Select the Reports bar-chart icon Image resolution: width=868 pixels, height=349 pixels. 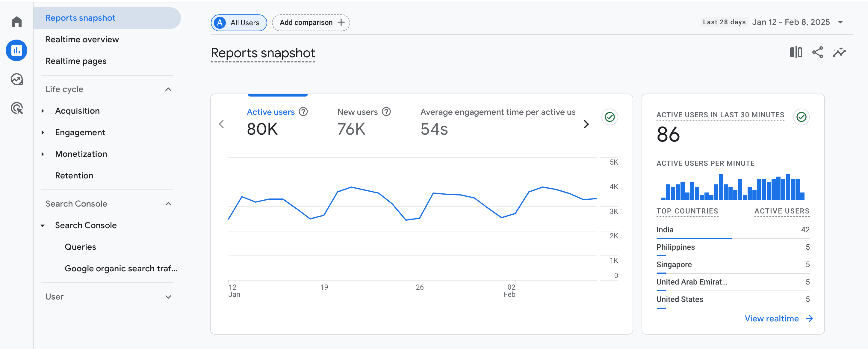pyautogui.click(x=16, y=51)
